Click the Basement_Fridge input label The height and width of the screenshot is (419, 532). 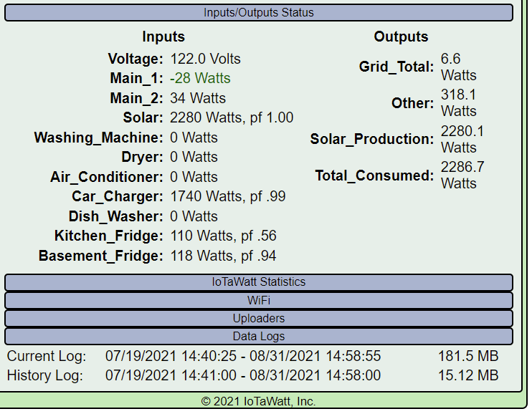pyautogui.click(x=101, y=256)
